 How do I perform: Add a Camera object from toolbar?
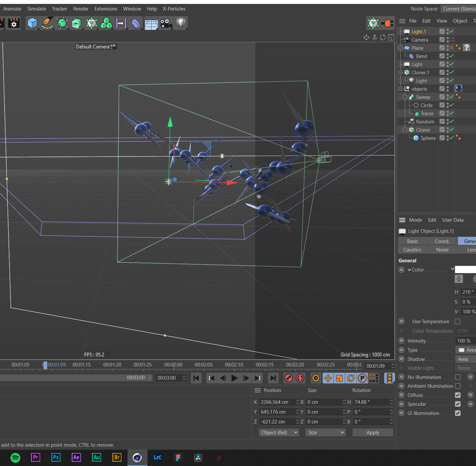click(x=166, y=23)
